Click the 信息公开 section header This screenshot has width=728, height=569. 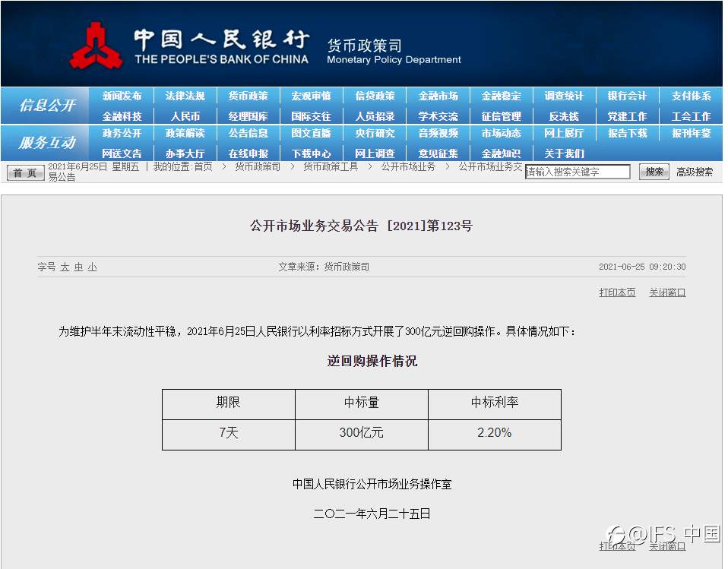(x=47, y=106)
